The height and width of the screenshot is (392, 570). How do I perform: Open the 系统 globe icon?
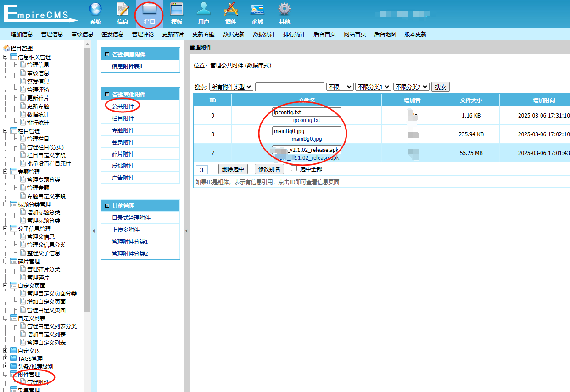95,9
